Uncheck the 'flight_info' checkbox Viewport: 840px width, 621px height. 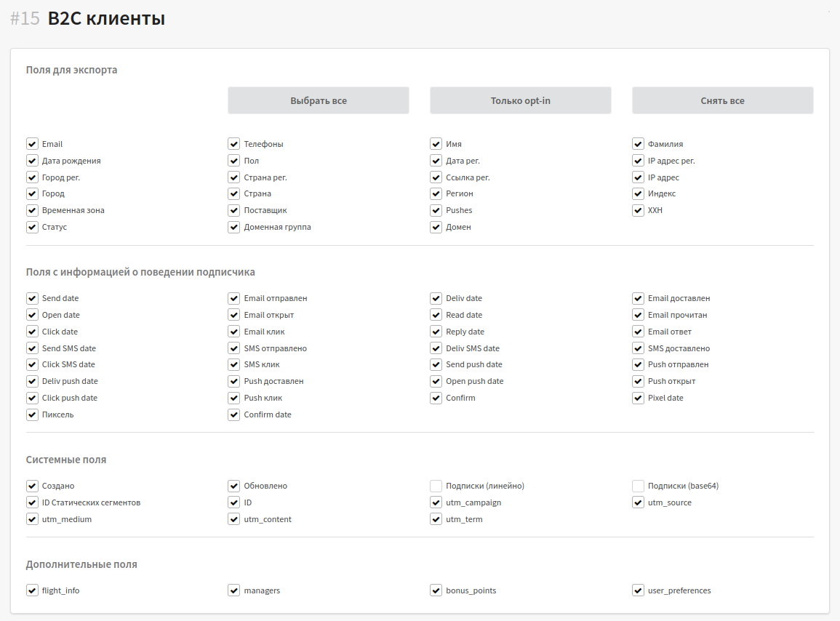(x=32, y=590)
